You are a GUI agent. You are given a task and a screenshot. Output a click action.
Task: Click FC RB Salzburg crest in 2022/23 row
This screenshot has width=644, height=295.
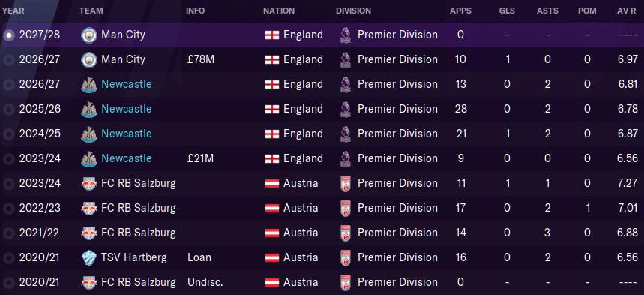pos(89,208)
